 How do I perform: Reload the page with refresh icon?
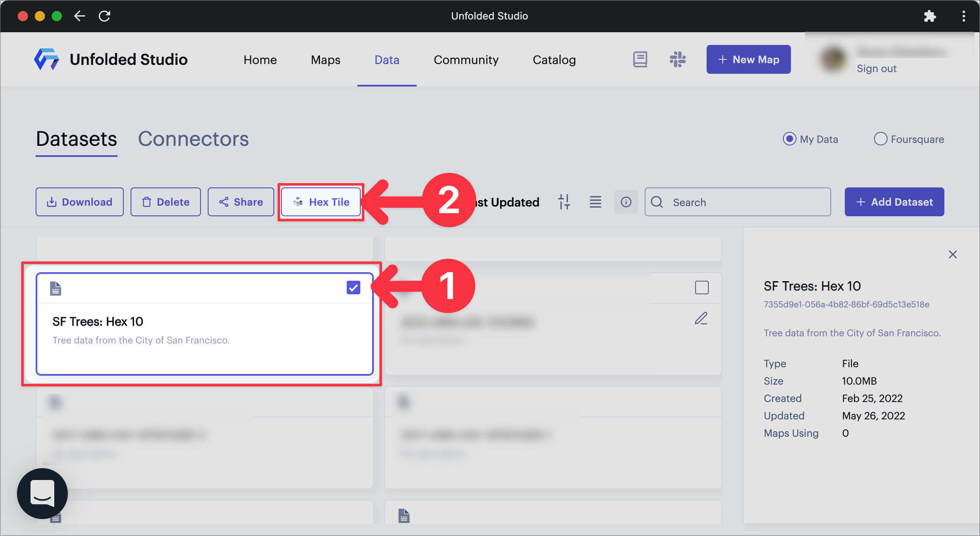point(104,16)
